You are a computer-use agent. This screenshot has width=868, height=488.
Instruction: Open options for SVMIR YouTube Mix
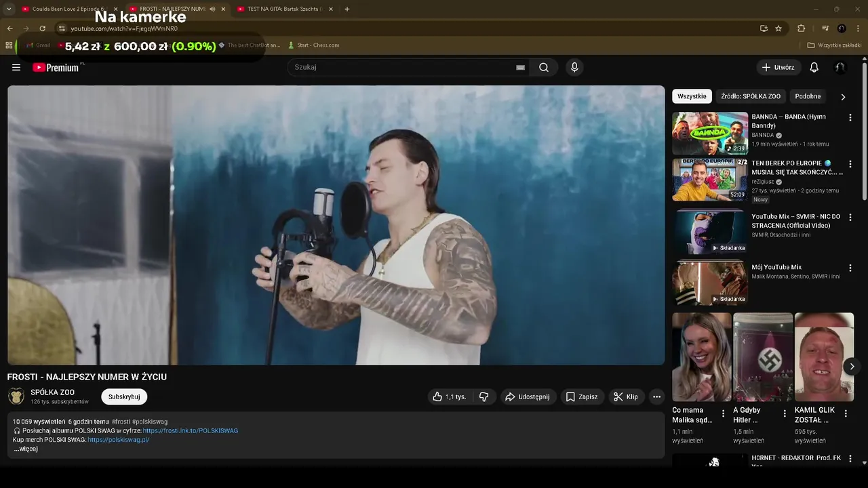click(850, 218)
